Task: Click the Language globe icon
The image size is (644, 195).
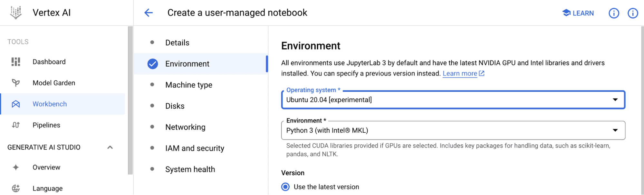Action: pyautogui.click(x=15, y=188)
